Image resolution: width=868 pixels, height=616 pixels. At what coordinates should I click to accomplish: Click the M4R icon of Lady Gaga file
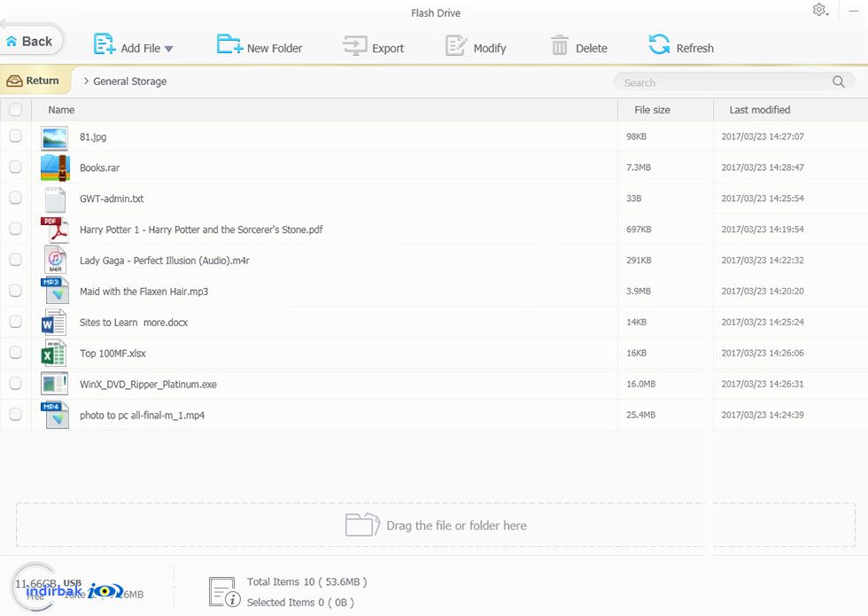[x=55, y=261]
